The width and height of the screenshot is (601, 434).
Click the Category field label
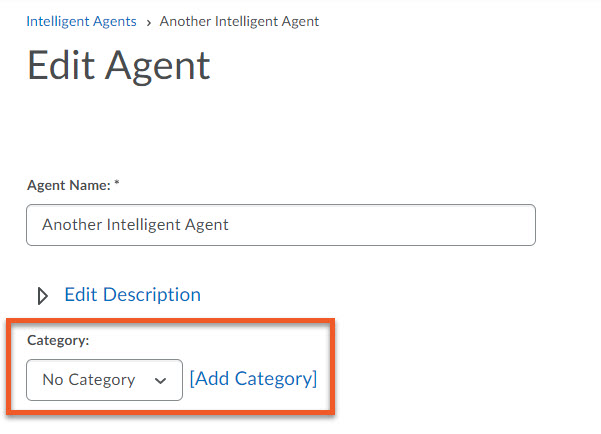[58, 340]
